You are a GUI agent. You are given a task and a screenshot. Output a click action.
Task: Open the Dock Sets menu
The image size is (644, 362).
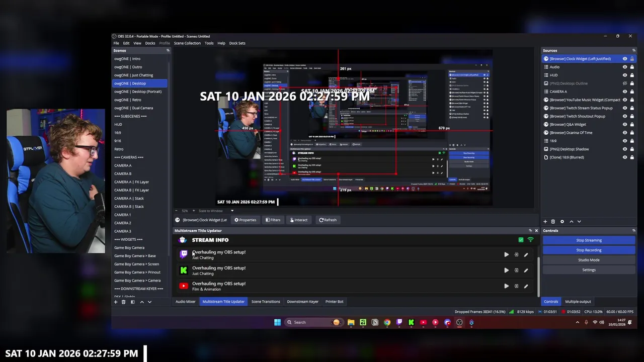237,43
